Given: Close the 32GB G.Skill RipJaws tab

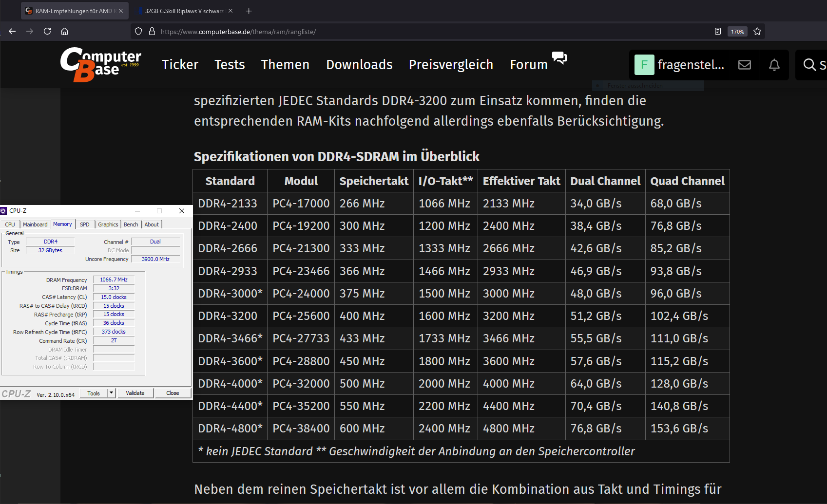Looking at the screenshot, I should [x=231, y=11].
